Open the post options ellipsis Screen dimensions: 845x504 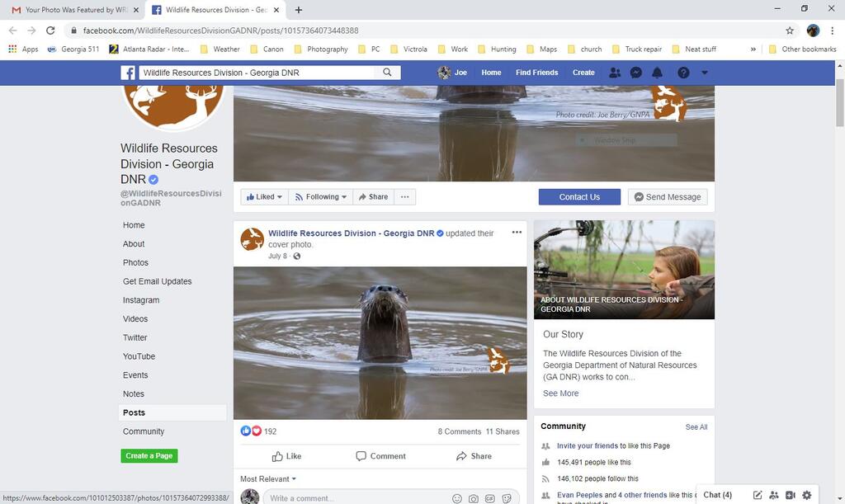[517, 232]
